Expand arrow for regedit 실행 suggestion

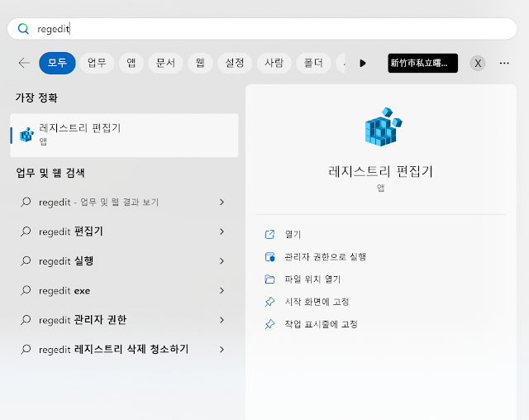coord(222,261)
